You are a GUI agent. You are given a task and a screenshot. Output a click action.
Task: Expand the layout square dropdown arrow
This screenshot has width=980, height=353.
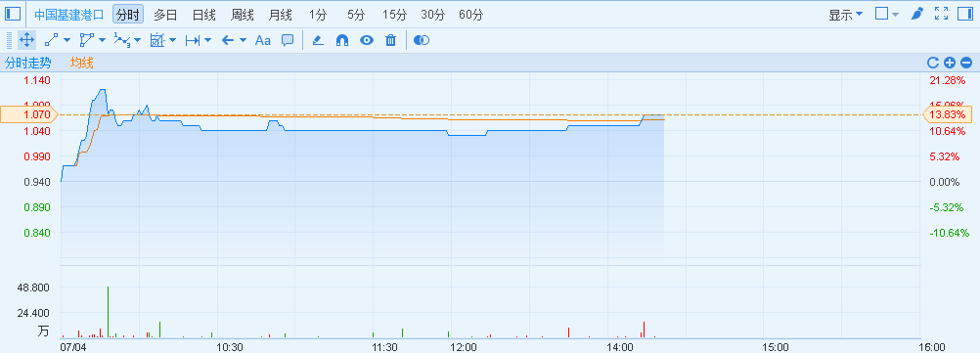[896, 15]
